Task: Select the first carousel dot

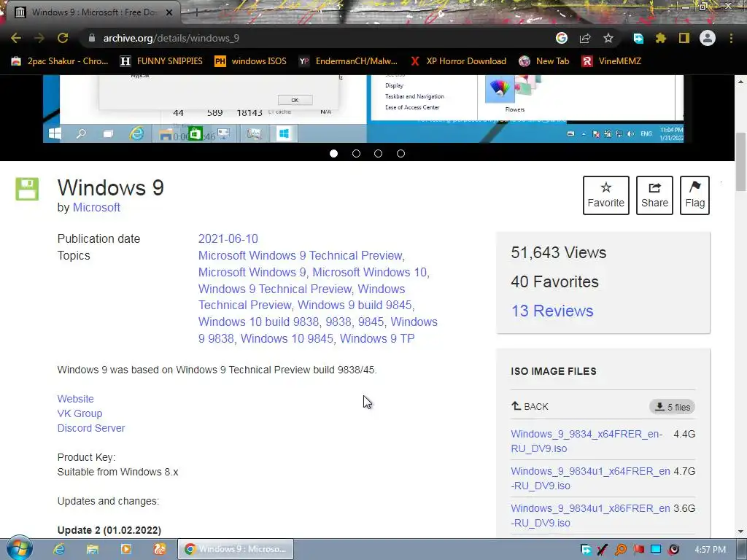Action: pyautogui.click(x=333, y=153)
